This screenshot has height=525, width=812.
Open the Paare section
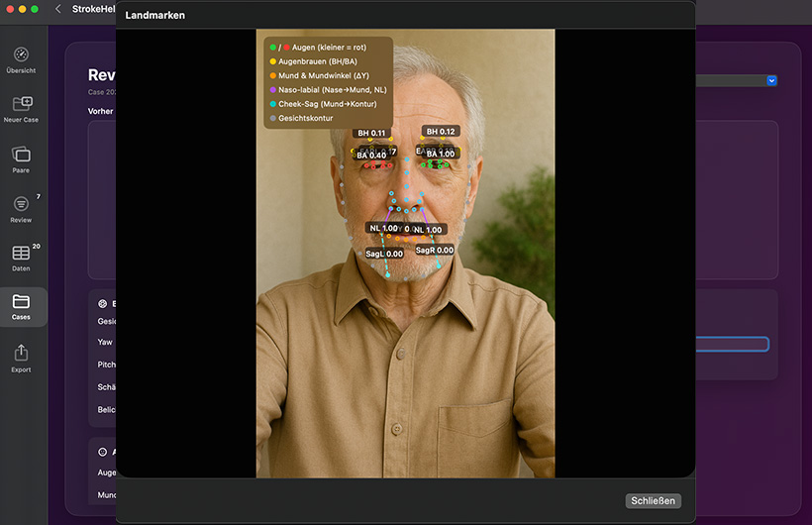pyautogui.click(x=22, y=155)
